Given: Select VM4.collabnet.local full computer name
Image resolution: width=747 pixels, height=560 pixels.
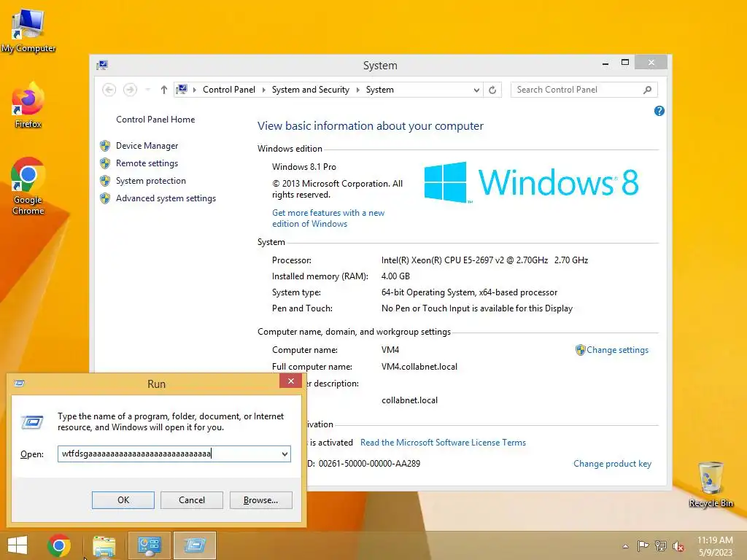Looking at the screenshot, I should coord(419,367).
